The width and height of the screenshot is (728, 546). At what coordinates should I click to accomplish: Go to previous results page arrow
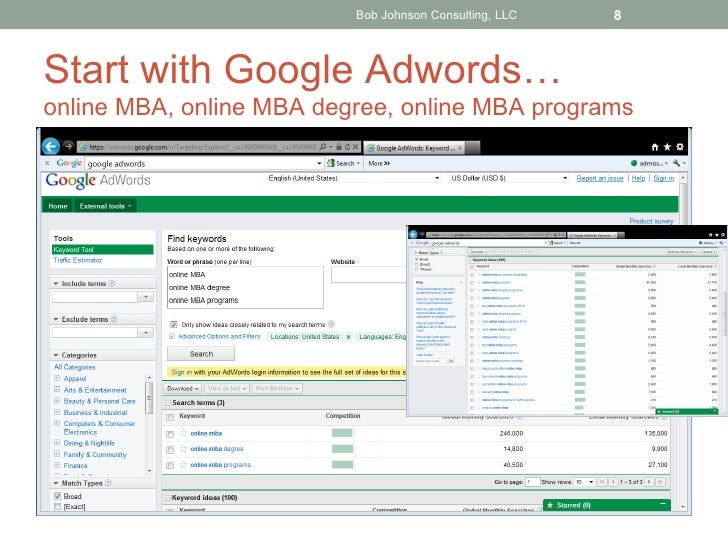pyautogui.click(x=613, y=482)
